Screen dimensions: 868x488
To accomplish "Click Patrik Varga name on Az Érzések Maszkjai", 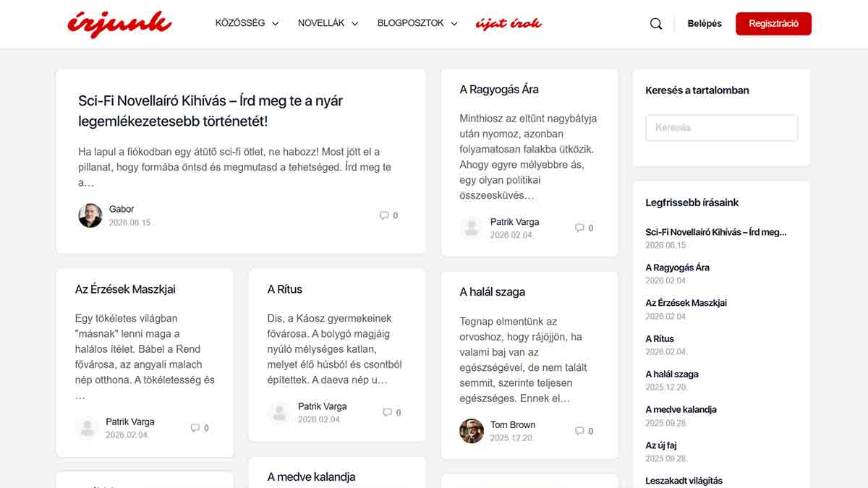I will [x=130, y=421].
